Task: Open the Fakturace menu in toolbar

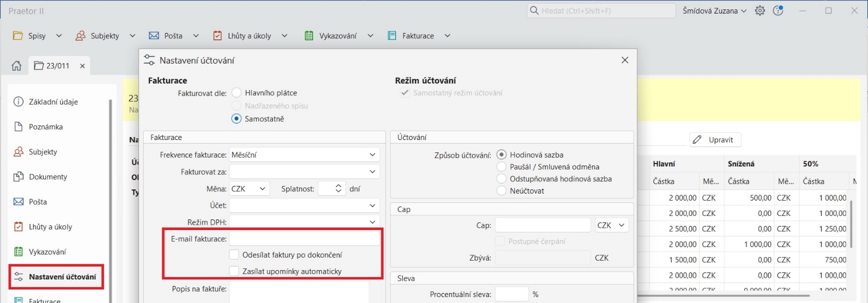Action: (417, 36)
